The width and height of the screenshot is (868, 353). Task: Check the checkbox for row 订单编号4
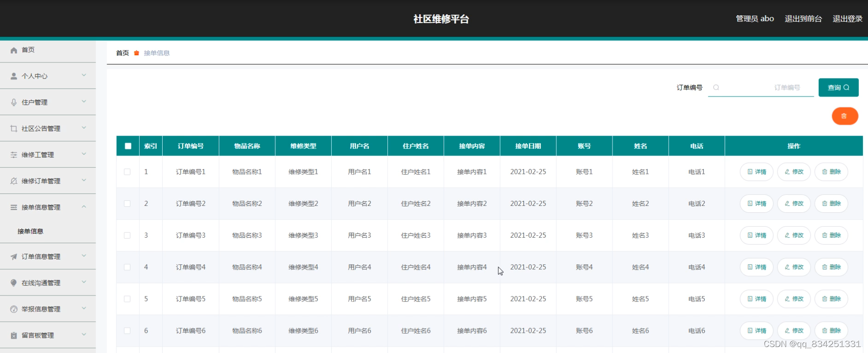point(127,267)
